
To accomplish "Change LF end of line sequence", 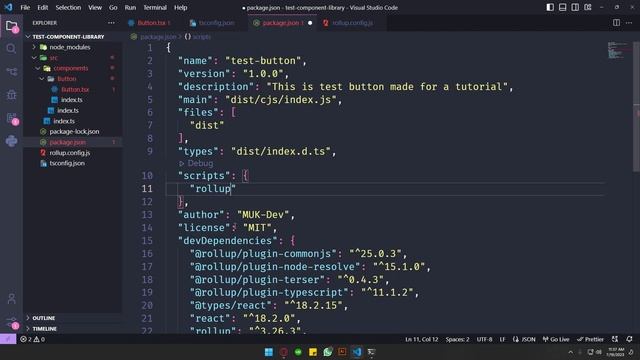I will point(502,339).
